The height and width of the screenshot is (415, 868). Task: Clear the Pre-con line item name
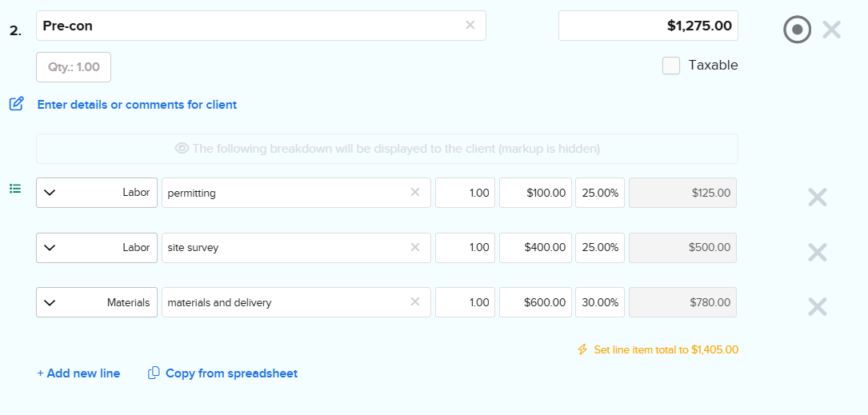click(470, 25)
